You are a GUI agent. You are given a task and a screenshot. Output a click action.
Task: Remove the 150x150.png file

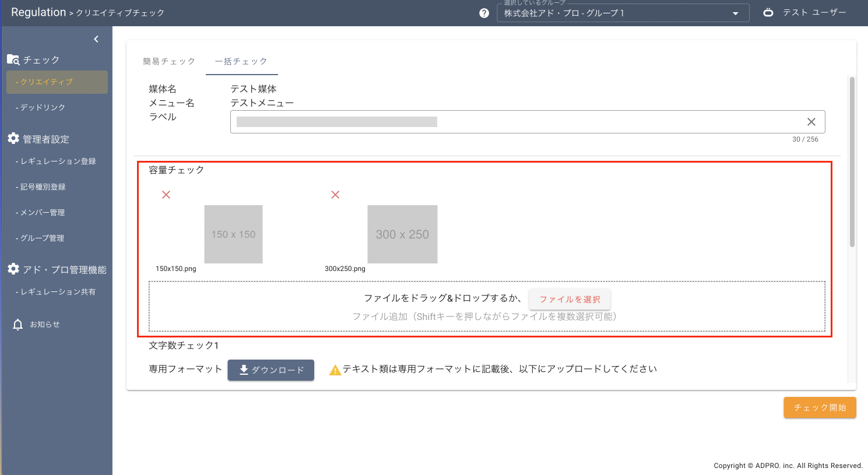pyautogui.click(x=166, y=195)
